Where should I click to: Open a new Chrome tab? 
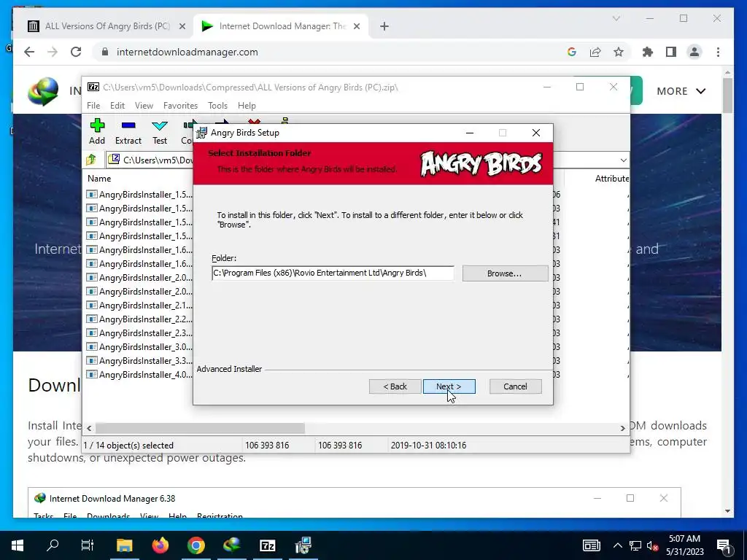click(x=384, y=26)
